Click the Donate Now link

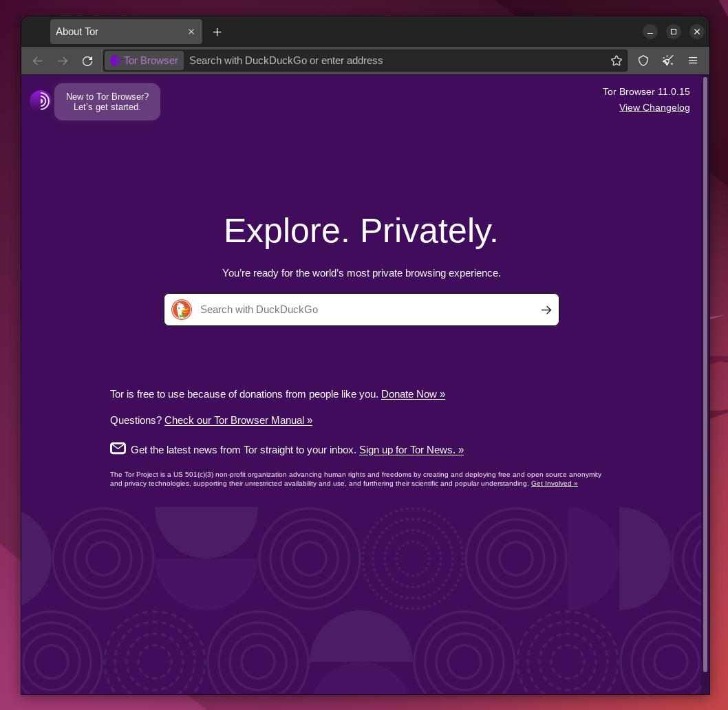pyautogui.click(x=413, y=394)
